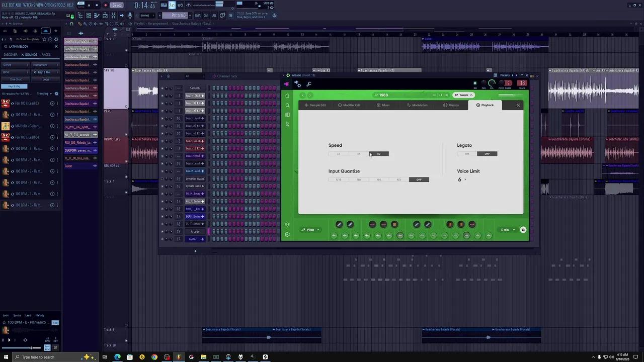Set Speed to x1
This screenshot has width=644, height=362.
click(x=359, y=154)
